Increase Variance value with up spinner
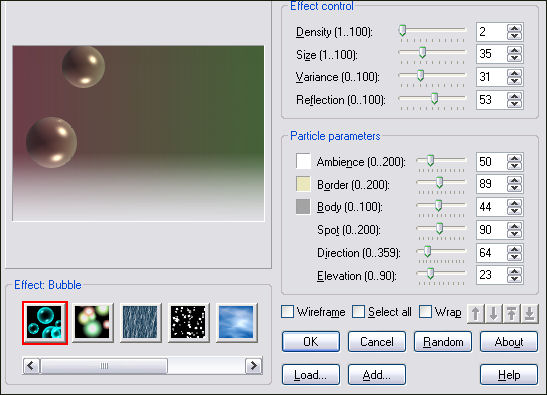 click(515, 73)
